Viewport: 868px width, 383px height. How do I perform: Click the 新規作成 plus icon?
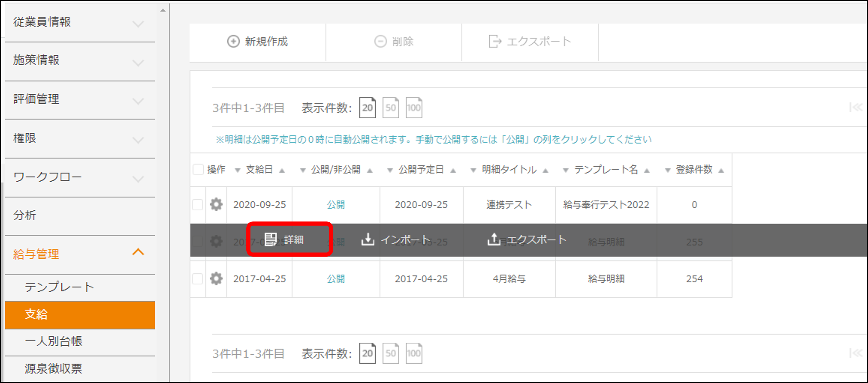[233, 41]
